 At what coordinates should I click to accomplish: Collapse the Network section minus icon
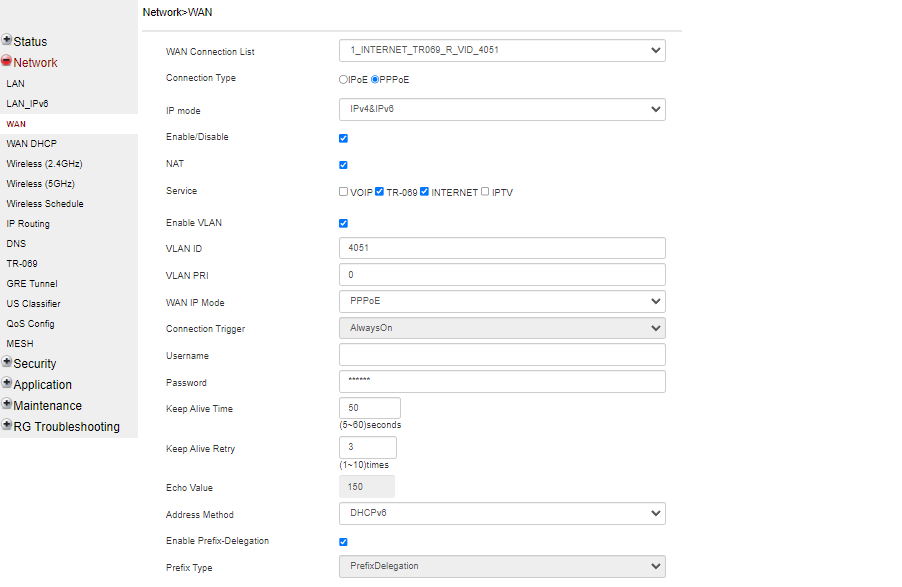point(7,62)
